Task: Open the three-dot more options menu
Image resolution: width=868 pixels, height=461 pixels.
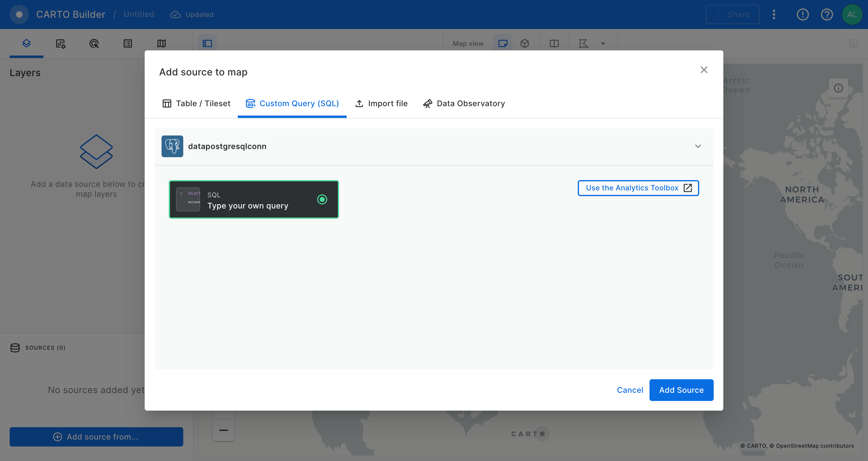Action: (774, 14)
